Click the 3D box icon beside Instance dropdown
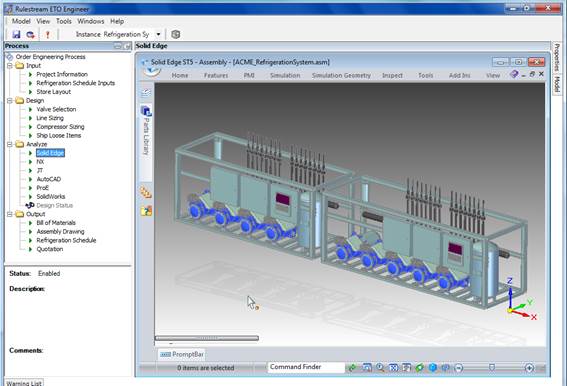Image resolution: width=567 pixels, height=386 pixels. click(176, 34)
